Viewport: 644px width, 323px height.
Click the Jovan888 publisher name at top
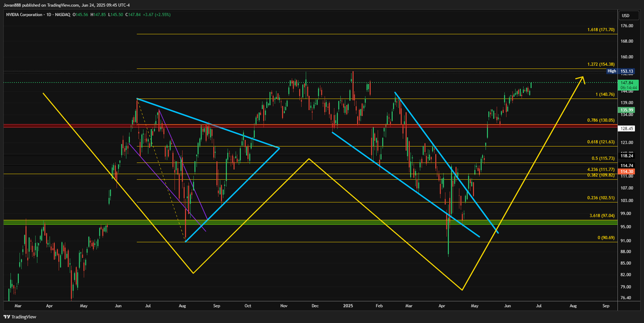[x=12, y=4]
